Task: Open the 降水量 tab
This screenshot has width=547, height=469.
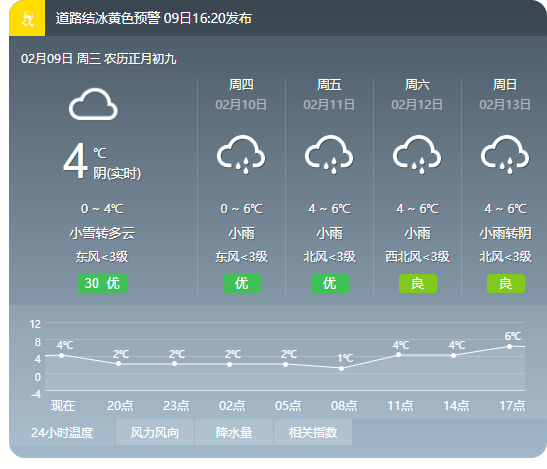Action: pos(234,433)
